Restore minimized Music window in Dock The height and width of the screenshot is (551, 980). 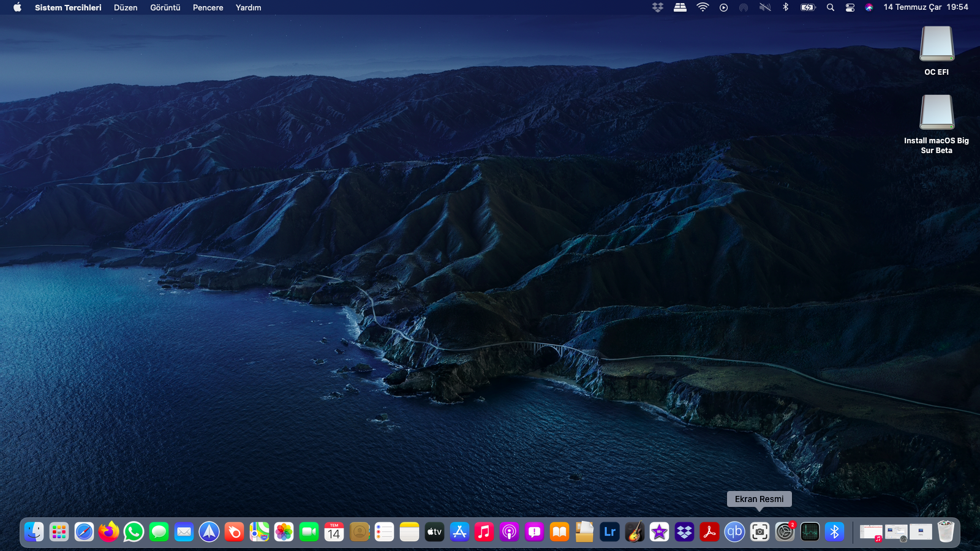click(x=871, y=533)
